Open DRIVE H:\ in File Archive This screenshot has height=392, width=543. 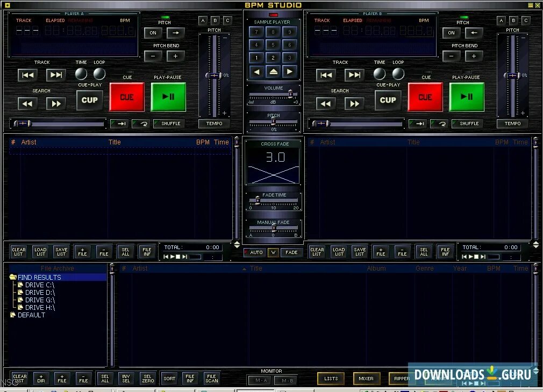click(39, 308)
